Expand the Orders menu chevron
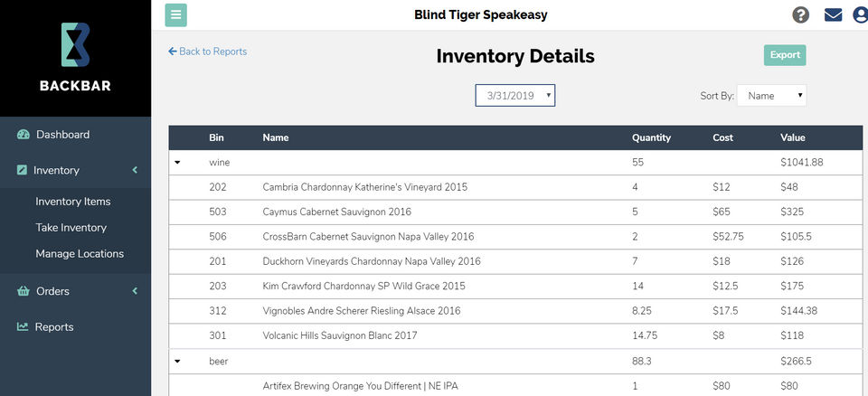This screenshot has height=396, width=868. [x=135, y=291]
